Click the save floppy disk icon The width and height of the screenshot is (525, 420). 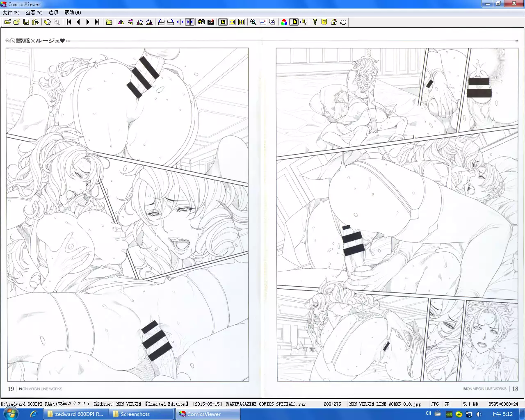click(26, 22)
